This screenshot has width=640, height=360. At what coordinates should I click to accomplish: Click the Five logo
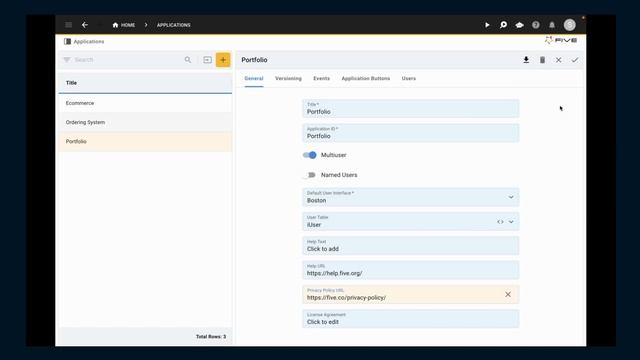tap(561, 40)
